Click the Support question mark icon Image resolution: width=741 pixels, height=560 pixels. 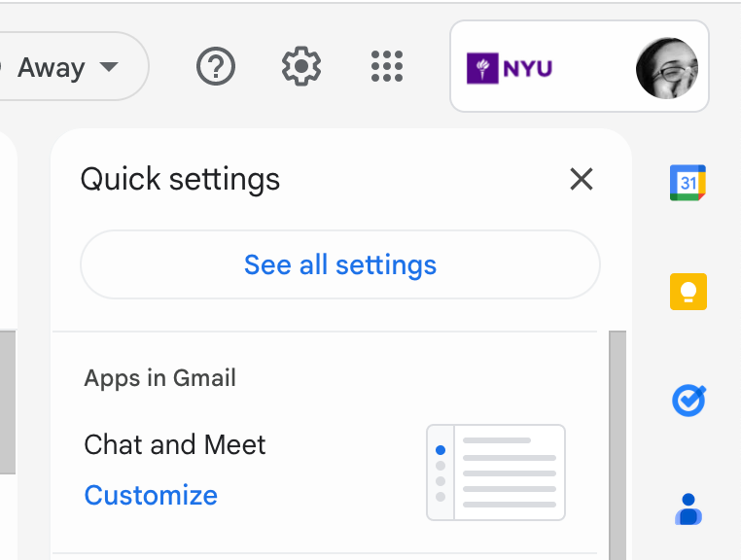tap(216, 67)
